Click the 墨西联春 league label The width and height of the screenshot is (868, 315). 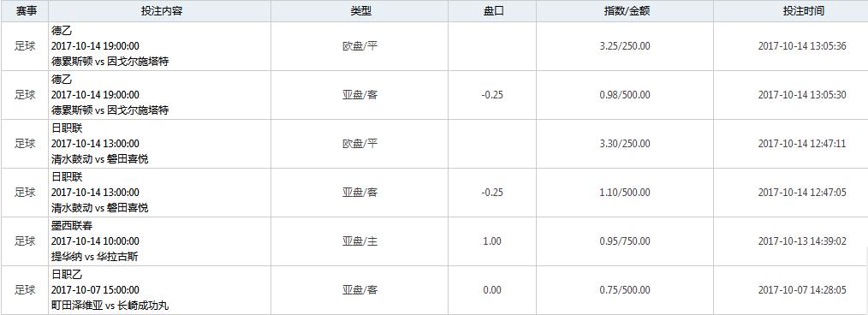tap(71, 226)
